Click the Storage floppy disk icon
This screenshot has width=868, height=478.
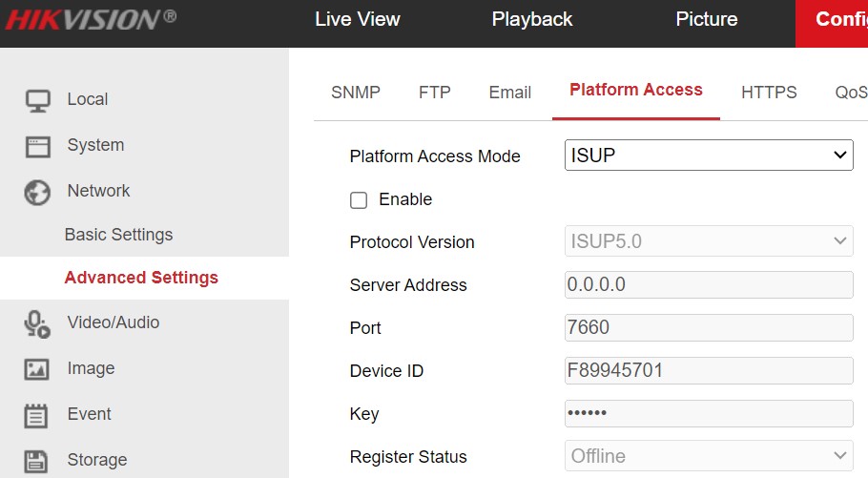pyautogui.click(x=37, y=460)
